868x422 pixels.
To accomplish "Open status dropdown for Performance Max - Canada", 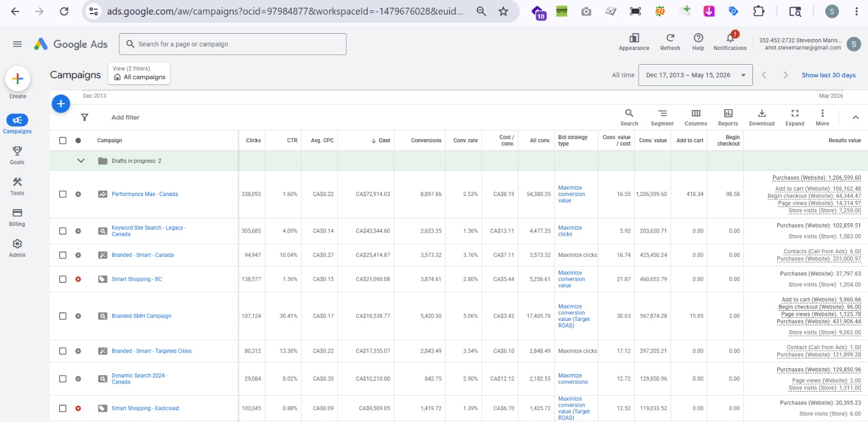I will 78,194.
